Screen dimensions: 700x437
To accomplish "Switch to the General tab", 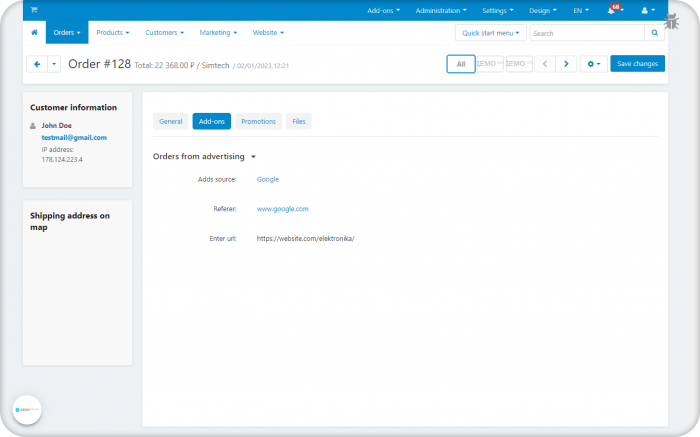I will [171, 121].
